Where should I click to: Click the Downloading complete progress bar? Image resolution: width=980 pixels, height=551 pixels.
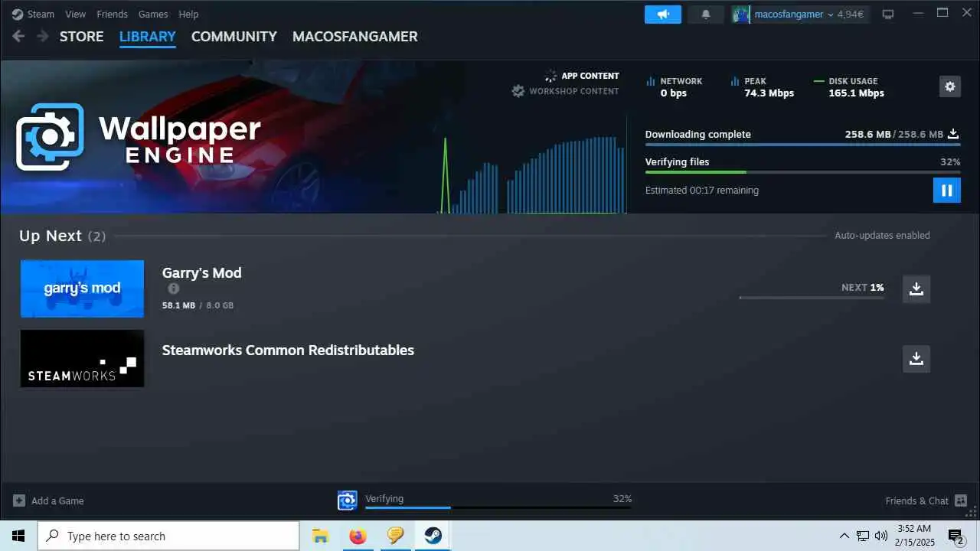(x=802, y=145)
